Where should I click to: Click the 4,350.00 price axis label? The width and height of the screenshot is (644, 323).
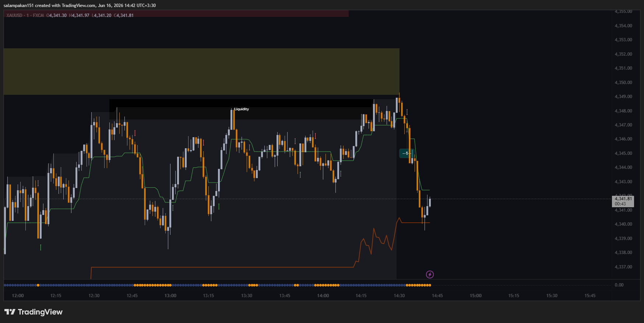coord(623,83)
